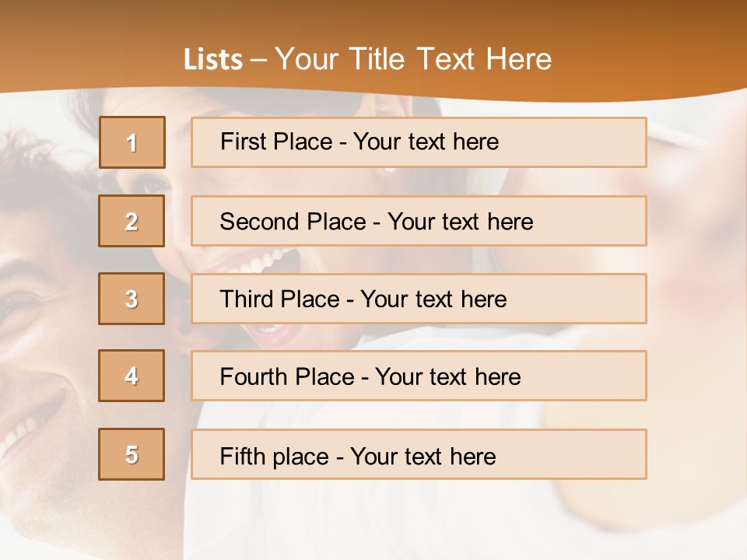The height and width of the screenshot is (560, 747).
Task: Click the slide title text
Action: pyautogui.click(x=367, y=59)
